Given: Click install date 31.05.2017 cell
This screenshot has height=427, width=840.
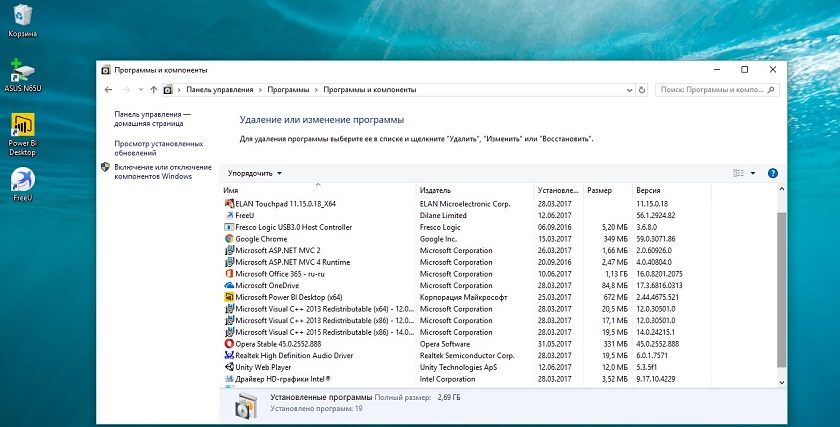Looking at the screenshot, I should click(554, 344).
